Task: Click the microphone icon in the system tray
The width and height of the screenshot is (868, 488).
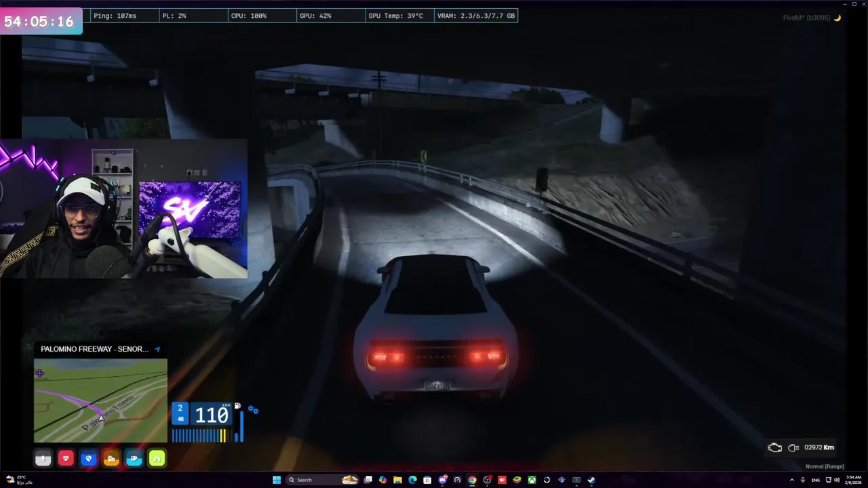Action: click(803, 480)
